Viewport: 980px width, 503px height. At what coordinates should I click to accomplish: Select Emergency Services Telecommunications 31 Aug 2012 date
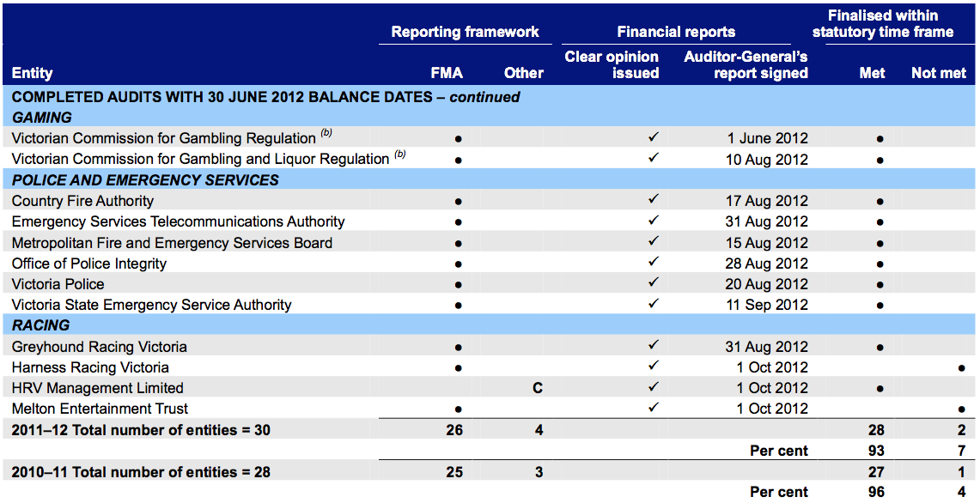(767, 221)
